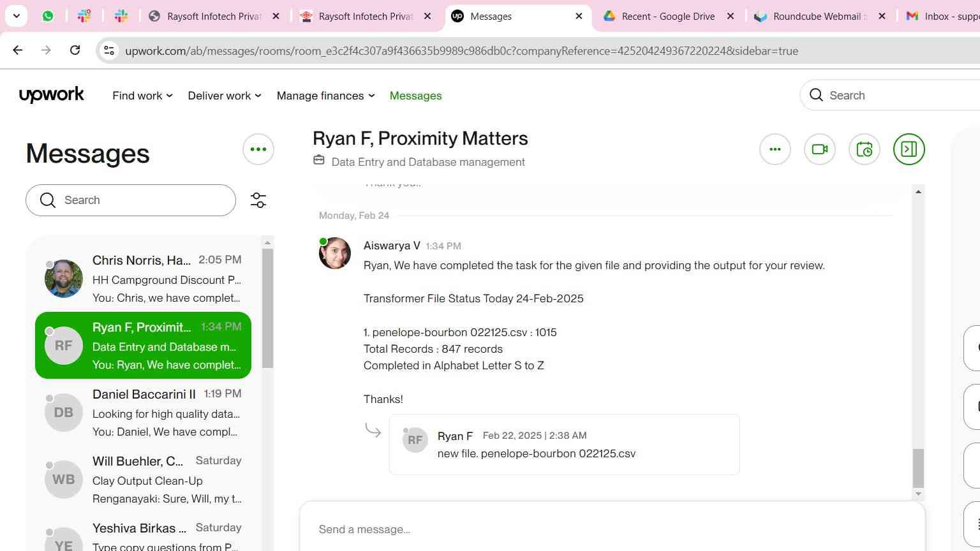Close the second Raysoft Infotech tab

[427, 16]
